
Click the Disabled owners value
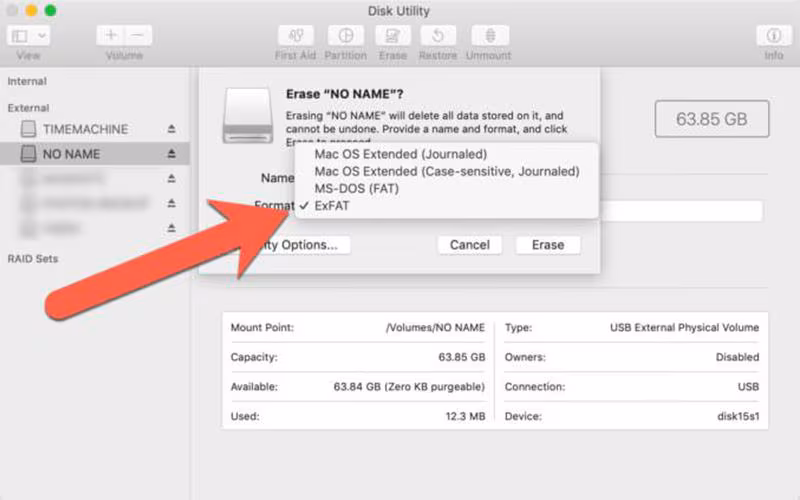737,357
